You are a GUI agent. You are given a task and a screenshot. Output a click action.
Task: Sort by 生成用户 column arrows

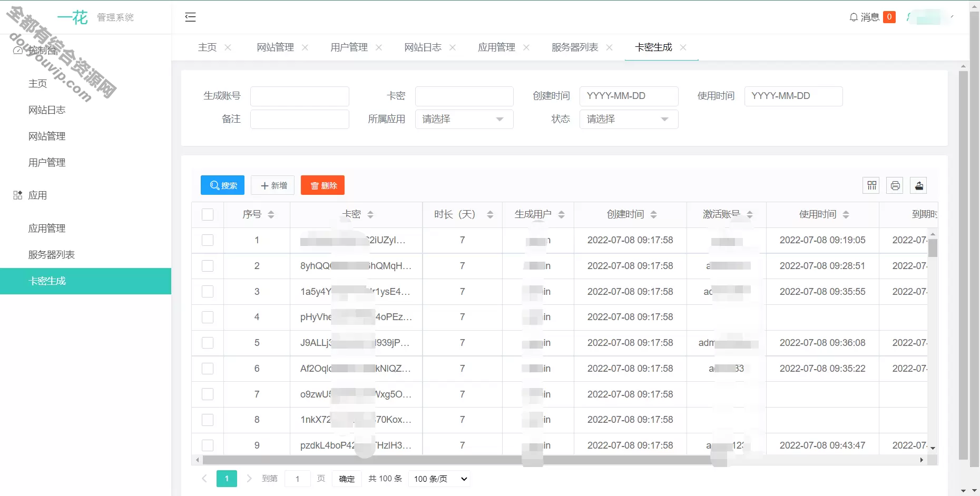click(x=561, y=214)
